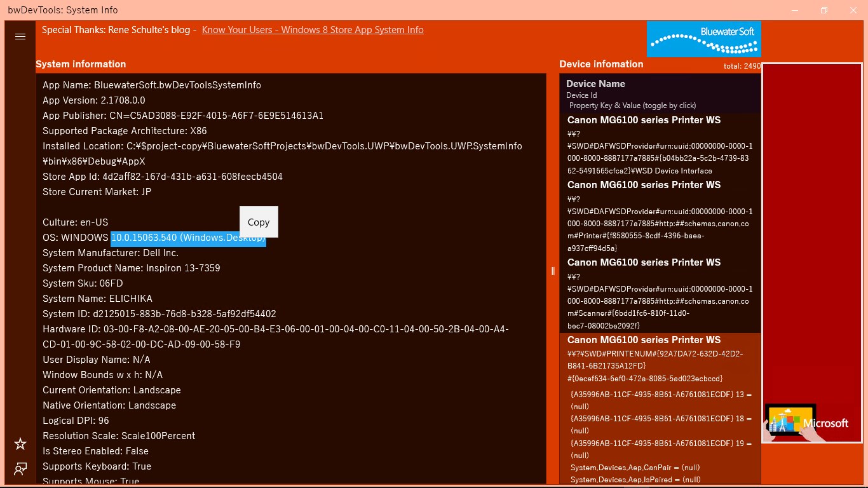This screenshot has height=488, width=868.
Task: Click the Store App Id line
Action: [x=163, y=177]
